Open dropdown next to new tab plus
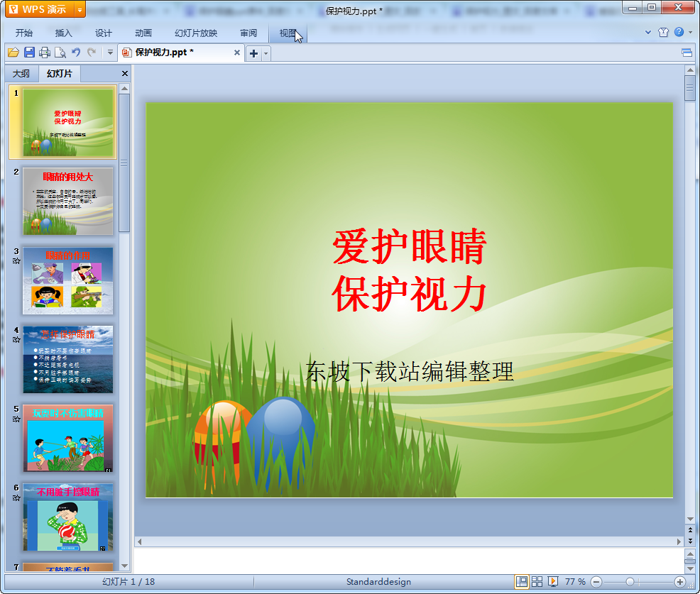This screenshot has height=594, width=700. [x=266, y=53]
